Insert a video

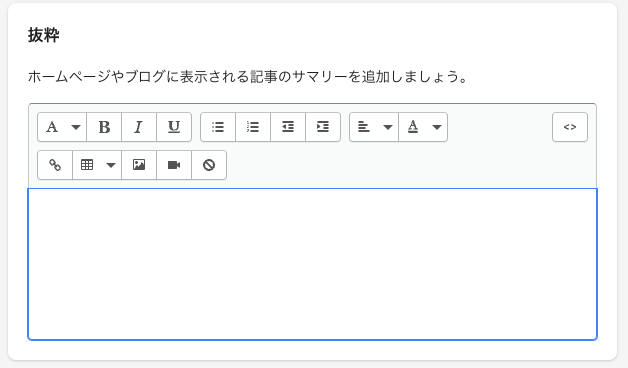click(174, 165)
